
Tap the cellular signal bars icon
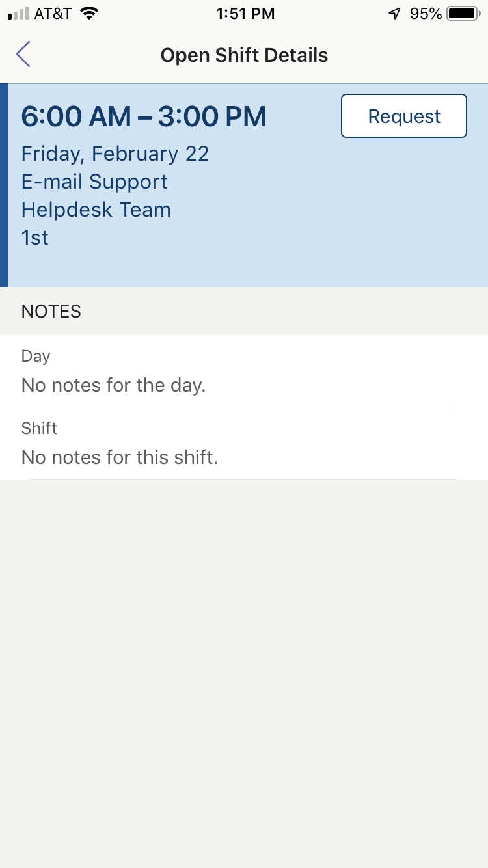click(x=18, y=13)
